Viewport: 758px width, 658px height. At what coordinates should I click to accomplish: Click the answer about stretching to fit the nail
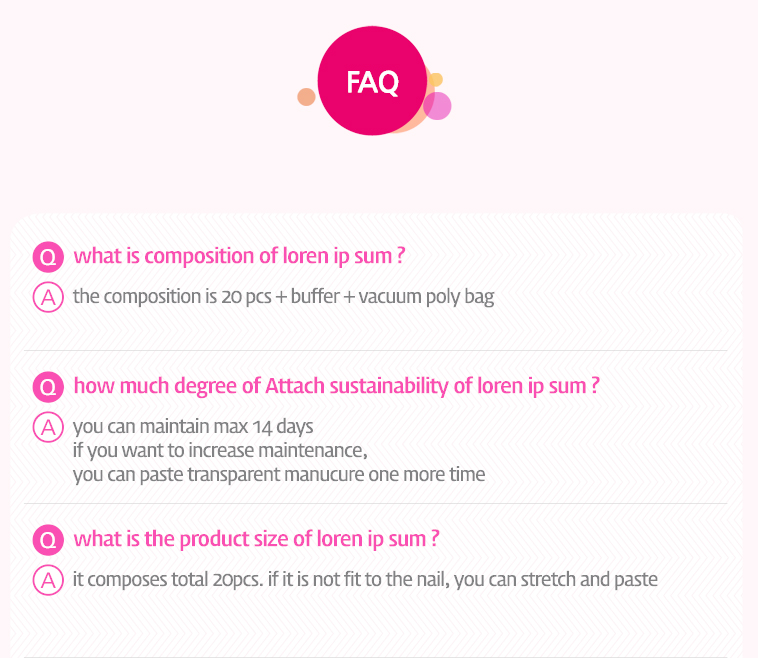click(x=365, y=580)
